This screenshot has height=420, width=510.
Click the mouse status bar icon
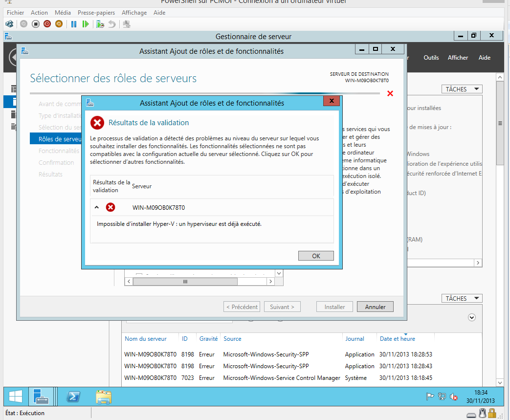[x=483, y=413]
